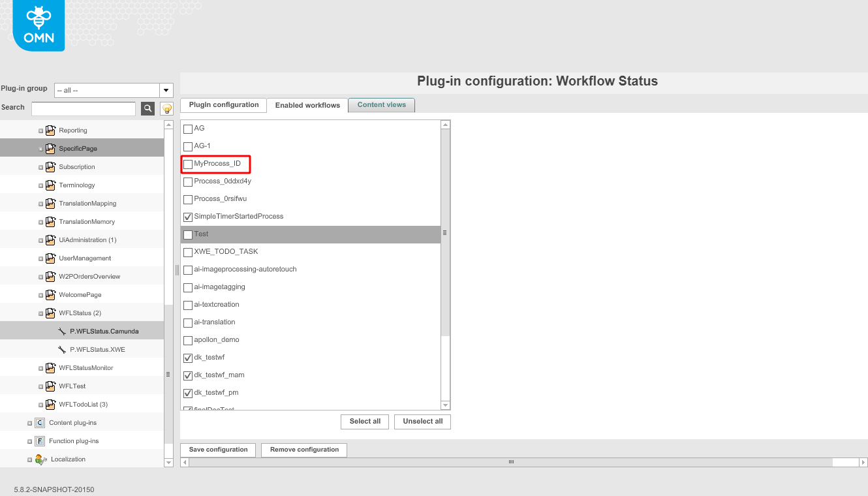Enable the MyProcess_ID workflow checkbox
This screenshot has width=868, height=496.
[x=188, y=164]
